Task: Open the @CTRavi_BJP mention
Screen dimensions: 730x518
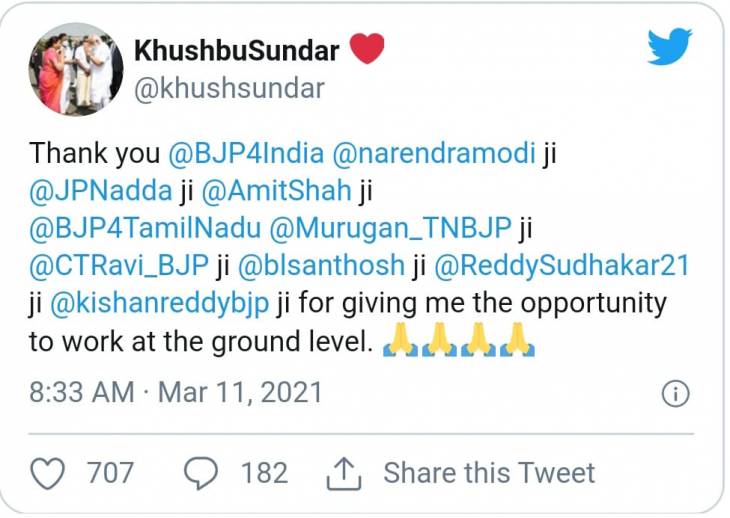Action: [118, 266]
